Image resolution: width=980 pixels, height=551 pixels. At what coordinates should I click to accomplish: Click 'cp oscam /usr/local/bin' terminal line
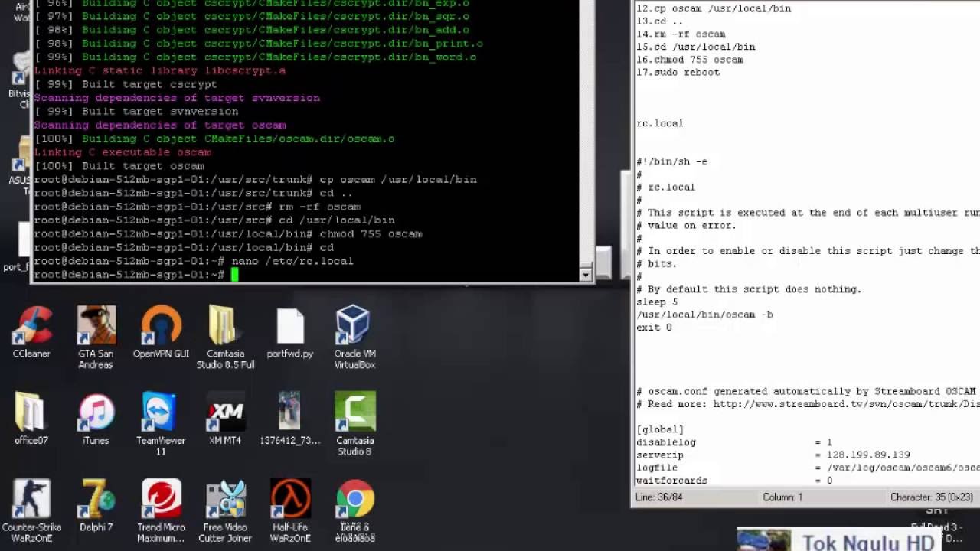click(398, 179)
